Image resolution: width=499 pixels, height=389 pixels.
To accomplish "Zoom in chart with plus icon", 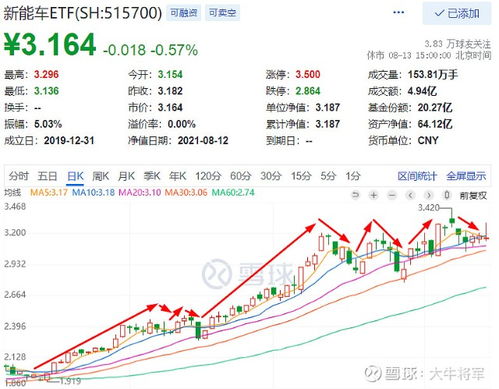I will pos(374,195).
